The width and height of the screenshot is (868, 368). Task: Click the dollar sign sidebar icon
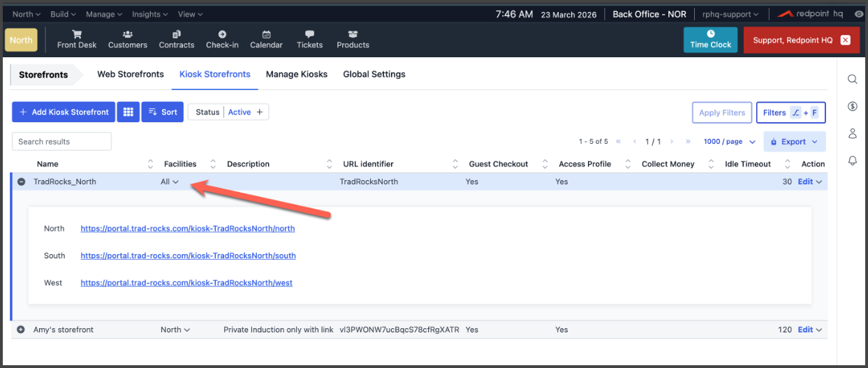point(852,106)
